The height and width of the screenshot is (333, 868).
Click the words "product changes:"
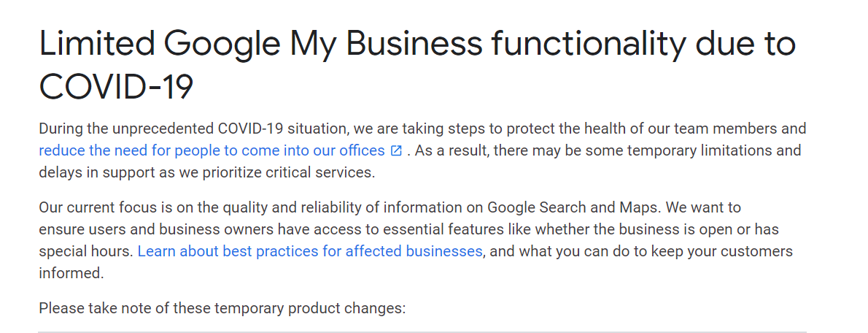(x=347, y=308)
